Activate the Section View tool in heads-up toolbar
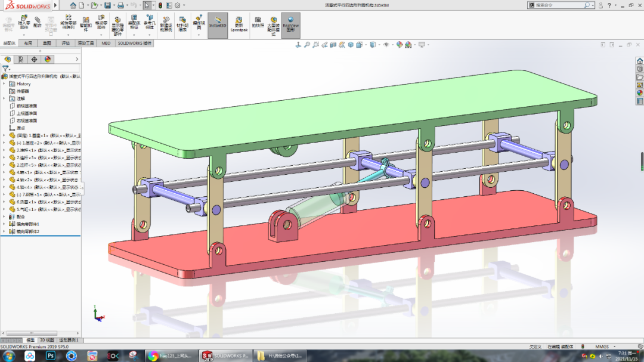The width and height of the screenshot is (644, 362). click(x=332, y=44)
